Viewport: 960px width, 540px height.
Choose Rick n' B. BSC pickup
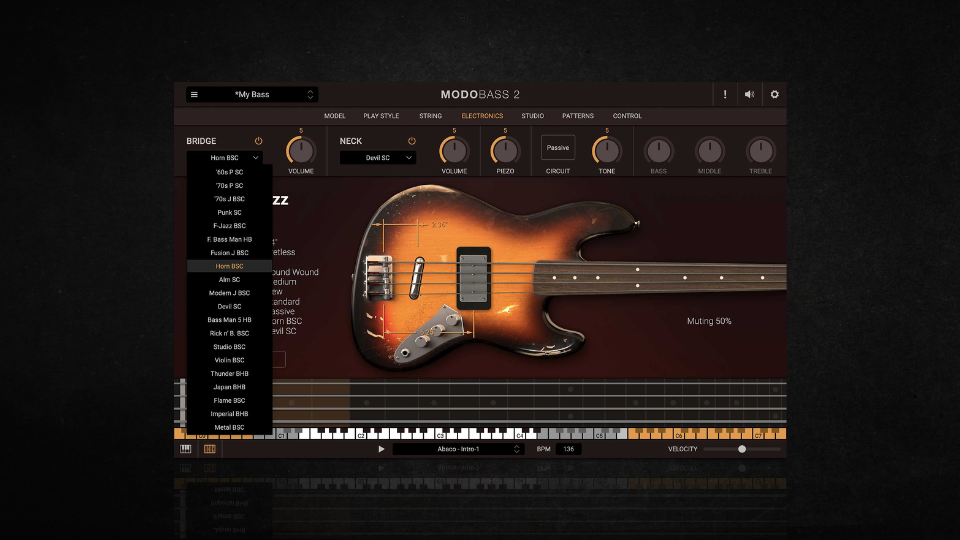pos(229,333)
